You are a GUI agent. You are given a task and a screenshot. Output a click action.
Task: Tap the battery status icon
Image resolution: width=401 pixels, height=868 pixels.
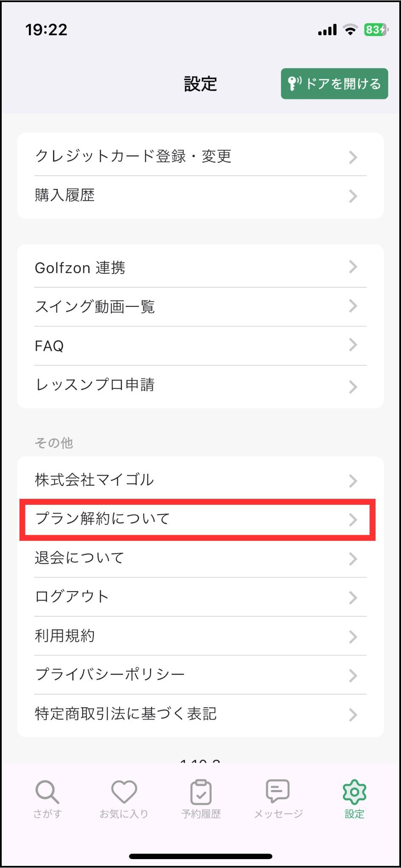[x=376, y=30]
